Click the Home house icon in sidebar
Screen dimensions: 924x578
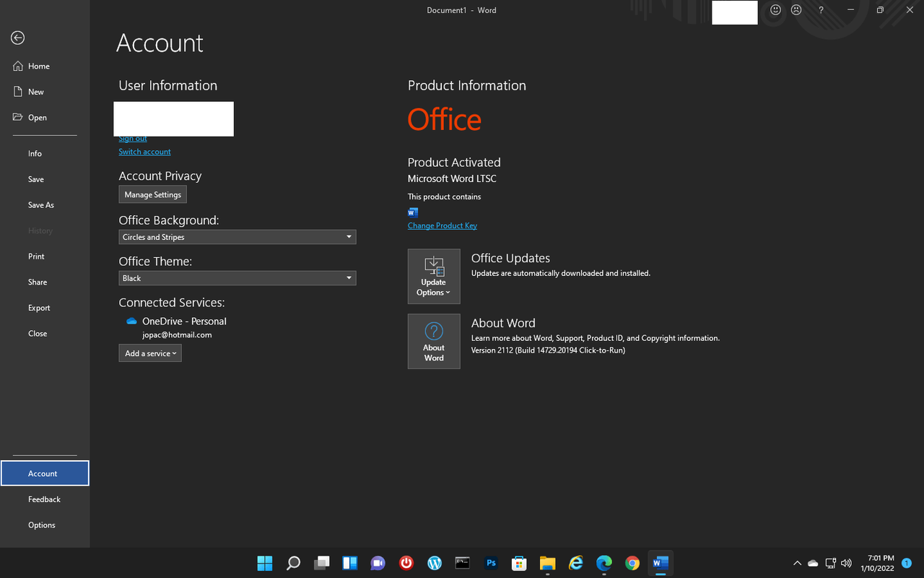pyautogui.click(x=18, y=66)
